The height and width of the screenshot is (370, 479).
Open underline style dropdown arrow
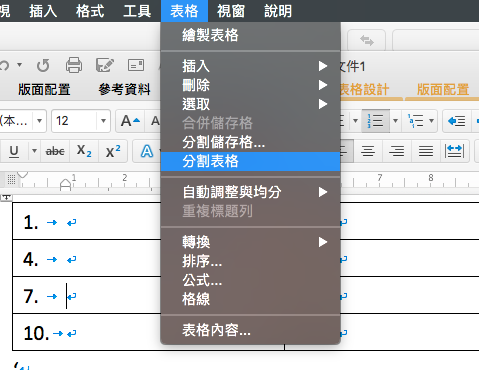point(34,151)
